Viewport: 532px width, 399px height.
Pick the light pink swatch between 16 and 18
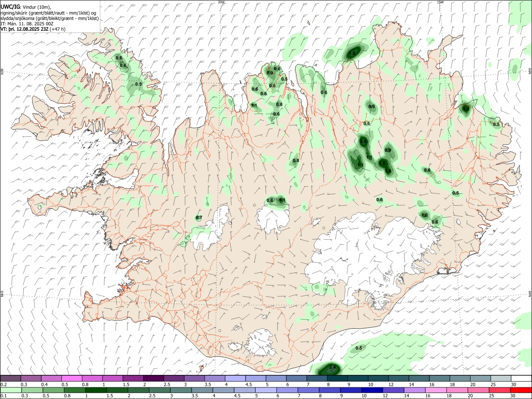tap(436, 390)
